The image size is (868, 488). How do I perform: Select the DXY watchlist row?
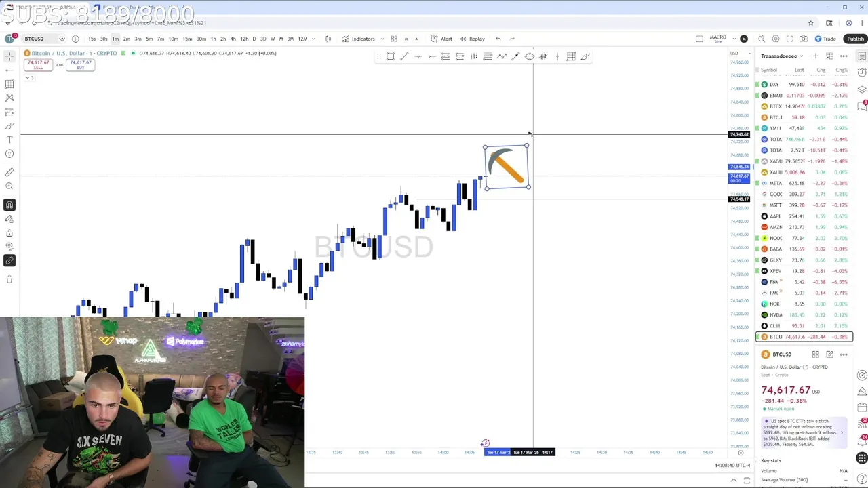tap(804, 85)
